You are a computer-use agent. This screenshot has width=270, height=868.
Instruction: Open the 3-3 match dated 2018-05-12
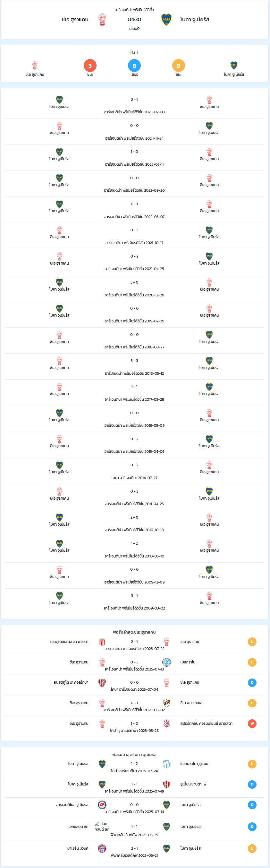pyautogui.click(x=134, y=367)
